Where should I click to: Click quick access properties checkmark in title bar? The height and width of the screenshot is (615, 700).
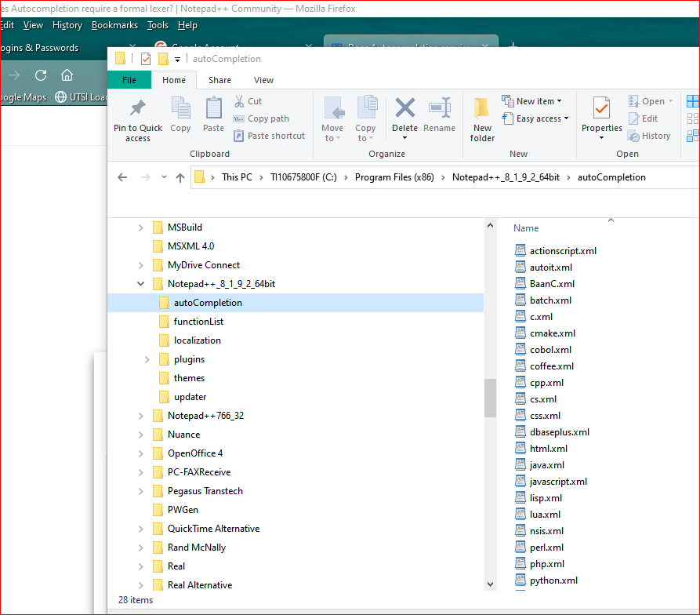(x=146, y=59)
